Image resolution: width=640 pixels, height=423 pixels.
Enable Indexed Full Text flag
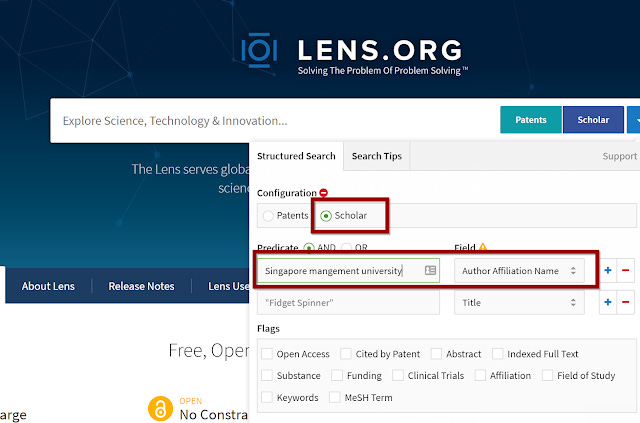498,354
